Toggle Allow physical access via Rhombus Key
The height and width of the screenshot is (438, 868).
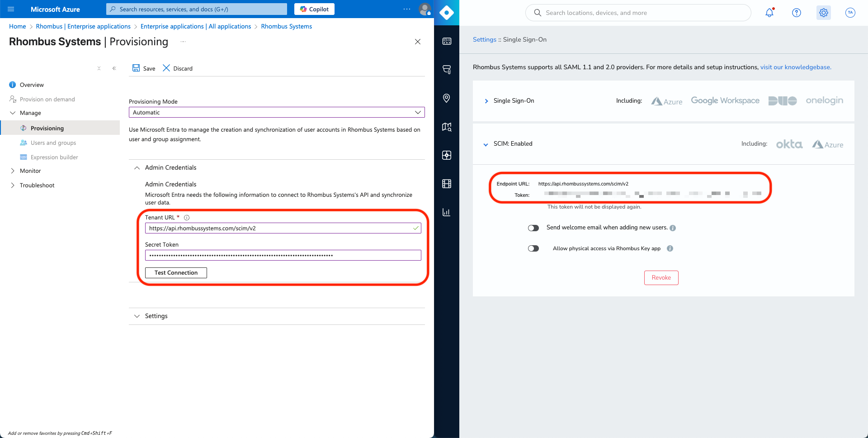pyautogui.click(x=533, y=248)
